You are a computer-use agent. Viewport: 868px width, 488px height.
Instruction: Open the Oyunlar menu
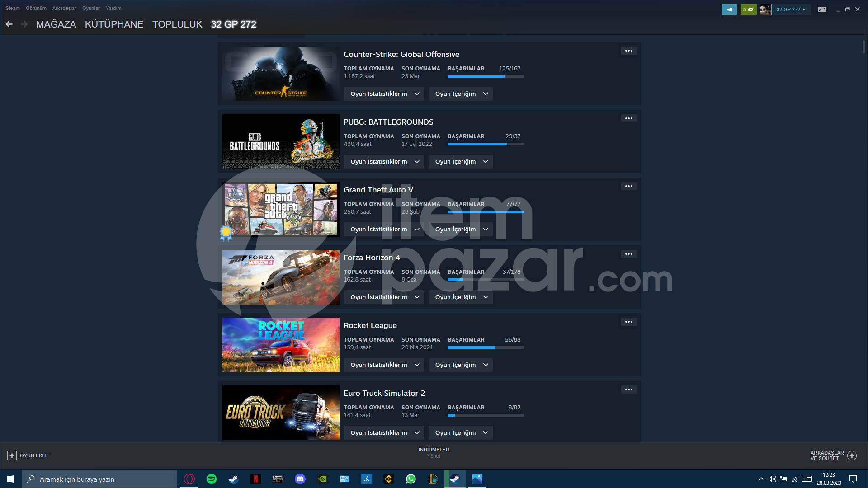point(91,8)
